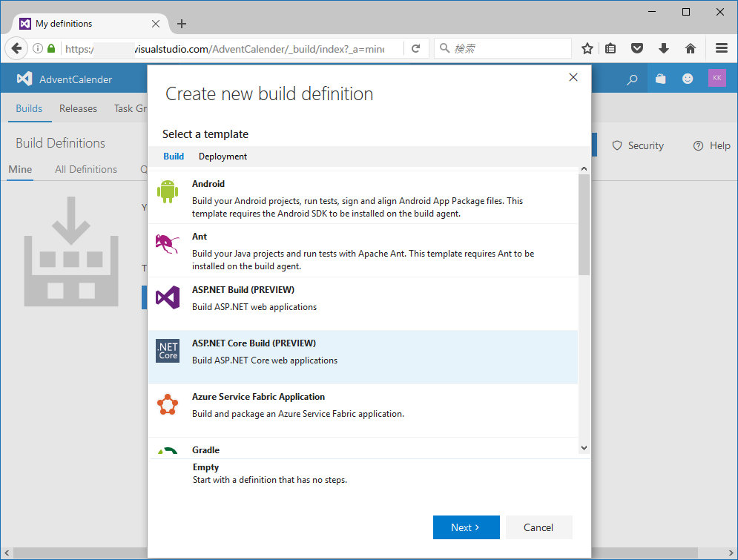Open the KK user profile avatar
The image size is (738, 560).
tap(716, 78)
